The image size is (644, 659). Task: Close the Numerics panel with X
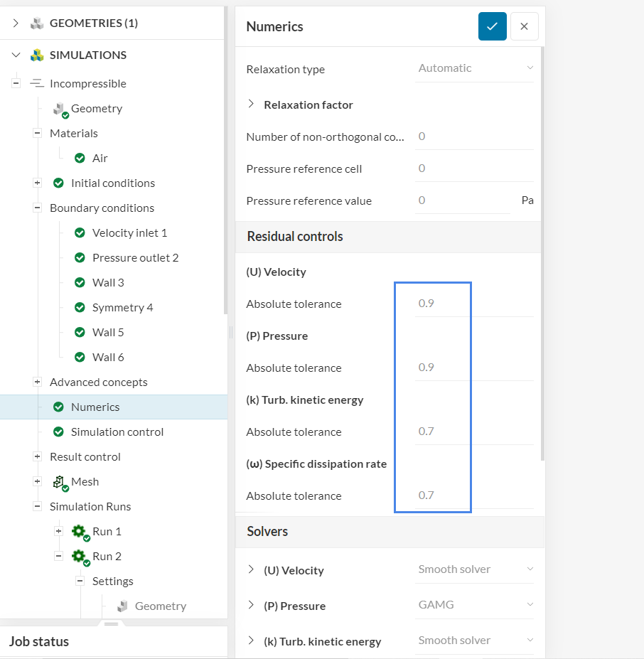[524, 26]
